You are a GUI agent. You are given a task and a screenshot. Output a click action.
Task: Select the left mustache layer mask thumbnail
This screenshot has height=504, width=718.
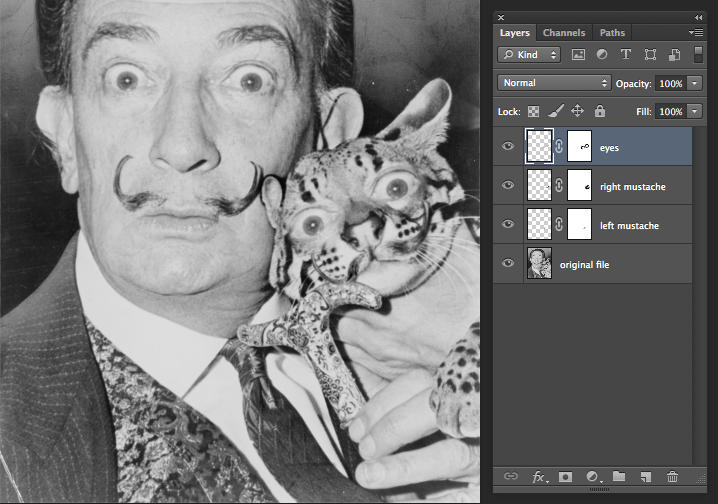(579, 225)
